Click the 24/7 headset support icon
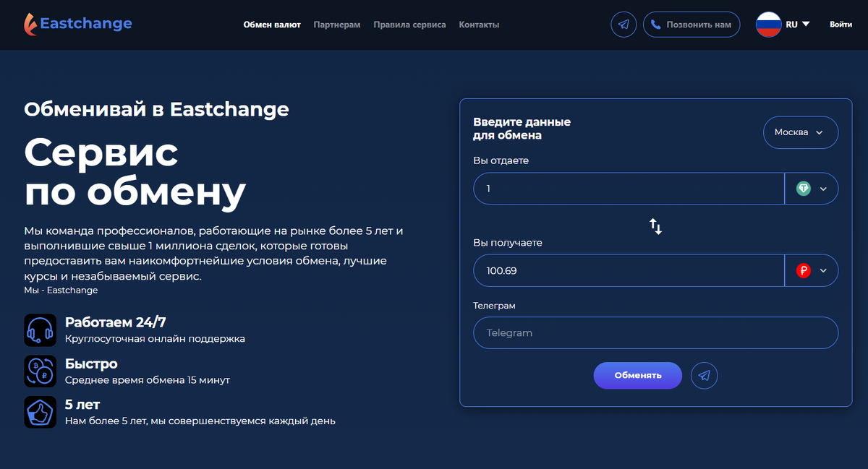The image size is (868, 469). point(41,330)
